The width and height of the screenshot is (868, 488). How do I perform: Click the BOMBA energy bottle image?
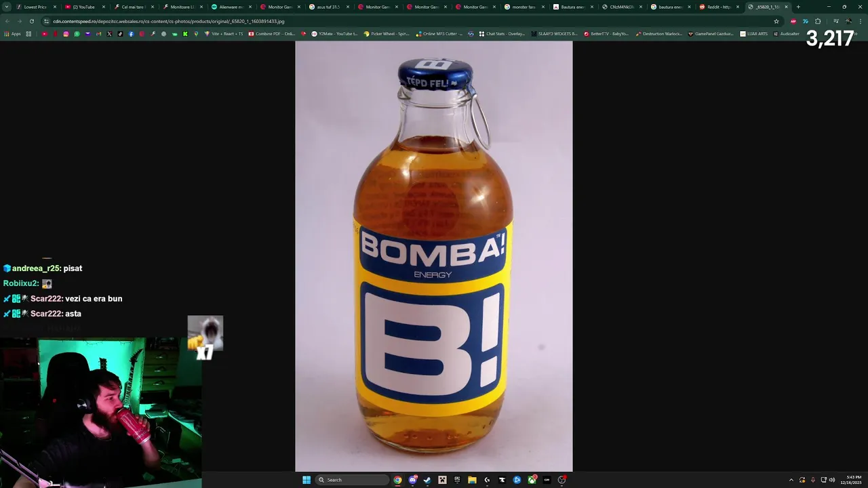434,256
